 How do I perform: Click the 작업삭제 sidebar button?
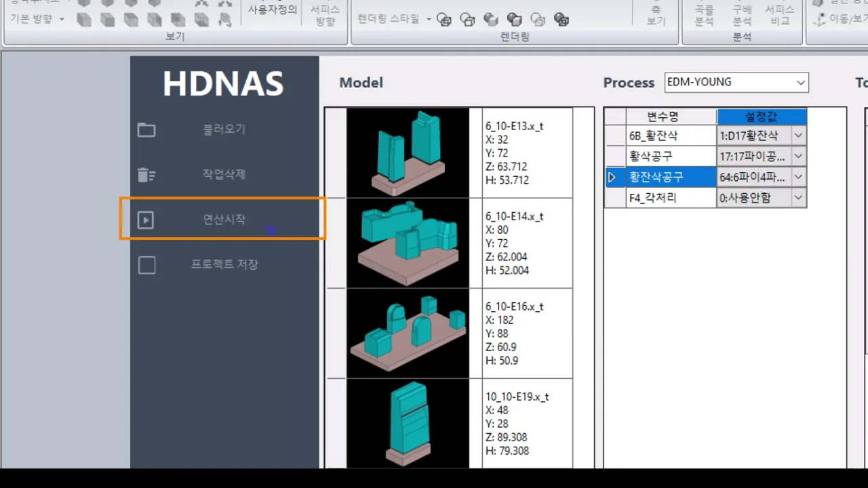pos(224,175)
